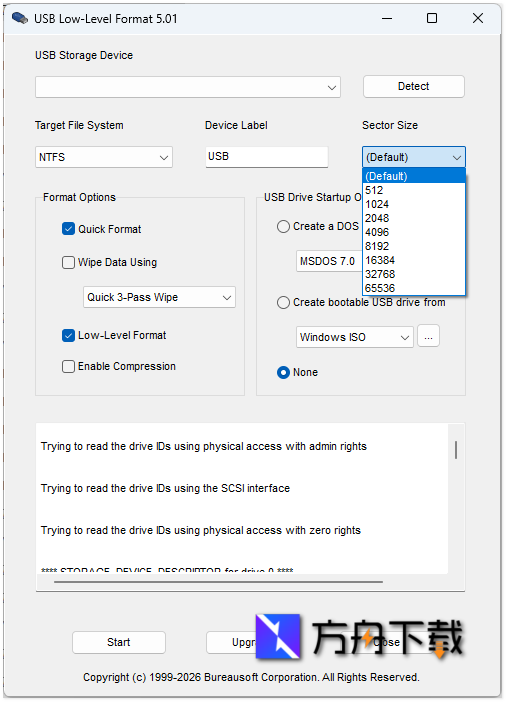Select (Default) in the sector size list

(x=413, y=176)
